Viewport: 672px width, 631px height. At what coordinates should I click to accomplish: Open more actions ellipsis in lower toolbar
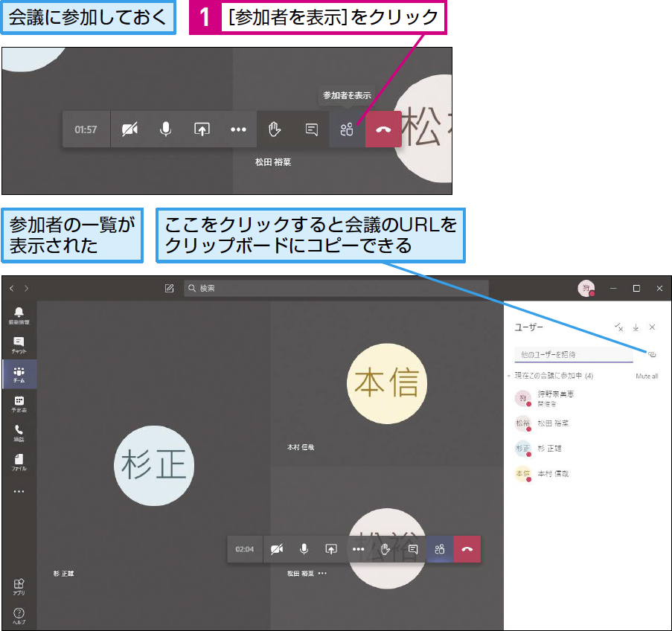358,549
